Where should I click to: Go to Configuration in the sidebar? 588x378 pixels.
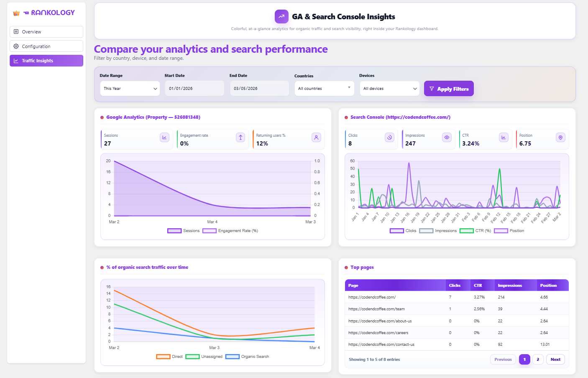point(46,46)
